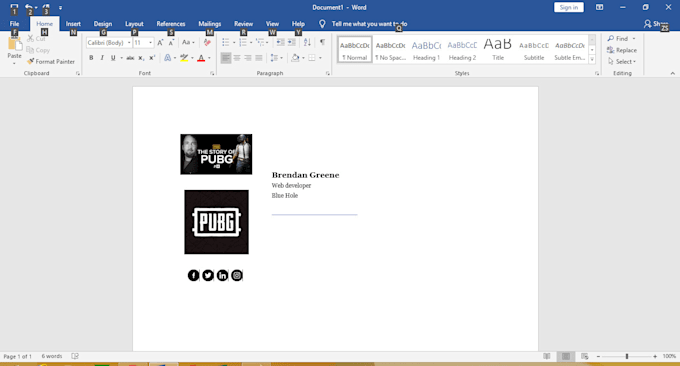This screenshot has width=680, height=366.
Task: Decrease paragraph indent
Action: click(281, 42)
